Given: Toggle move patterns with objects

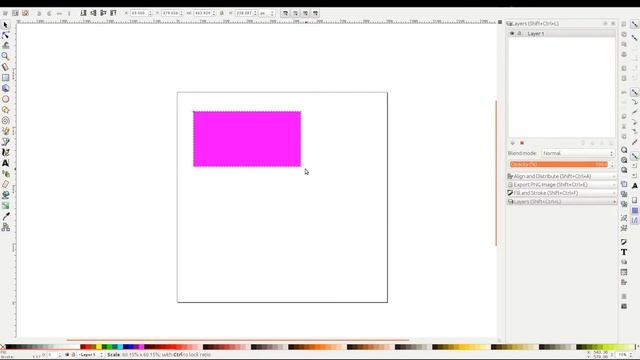Looking at the screenshot, I should tap(315, 13).
